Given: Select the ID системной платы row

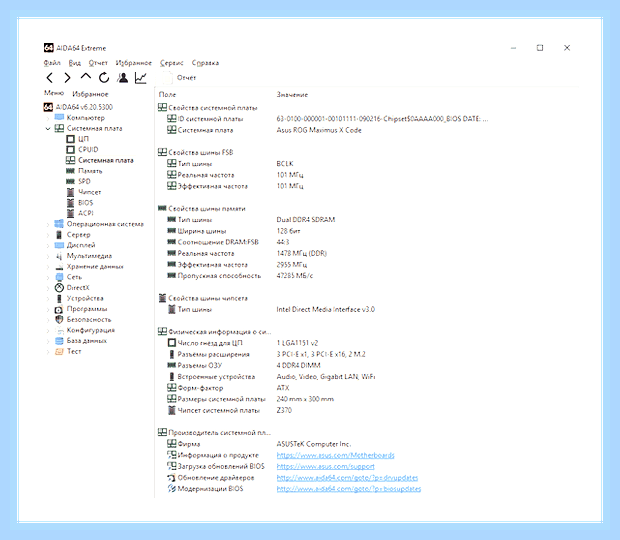Looking at the screenshot, I should coord(328,119).
